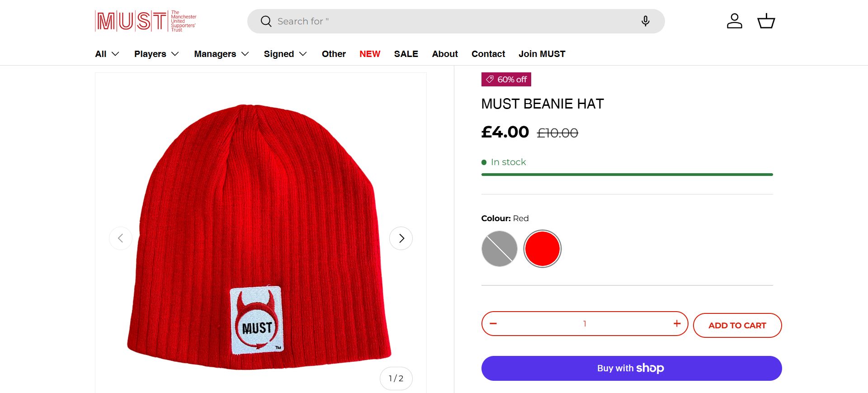
Task: Expand the Signed dropdown menu
Action: click(285, 54)
